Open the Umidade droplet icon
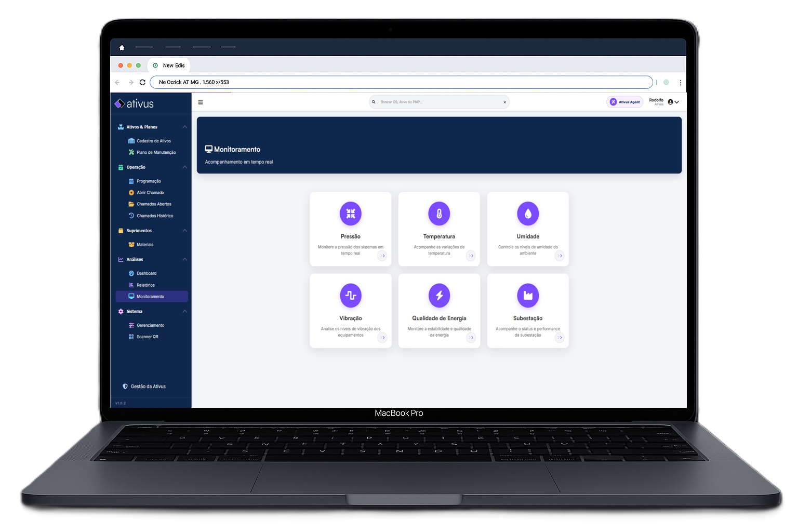 (x=528, y=214)
